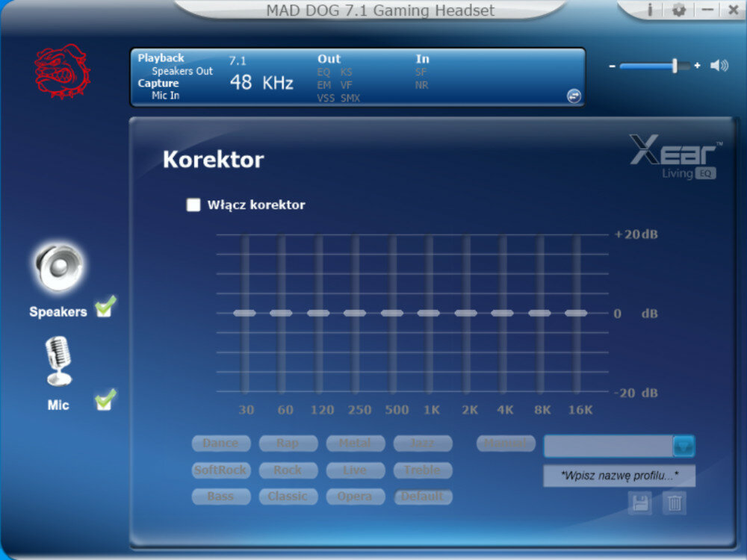
Task: Click the Speakers Out playback label
Action: (x=182, y=71)
